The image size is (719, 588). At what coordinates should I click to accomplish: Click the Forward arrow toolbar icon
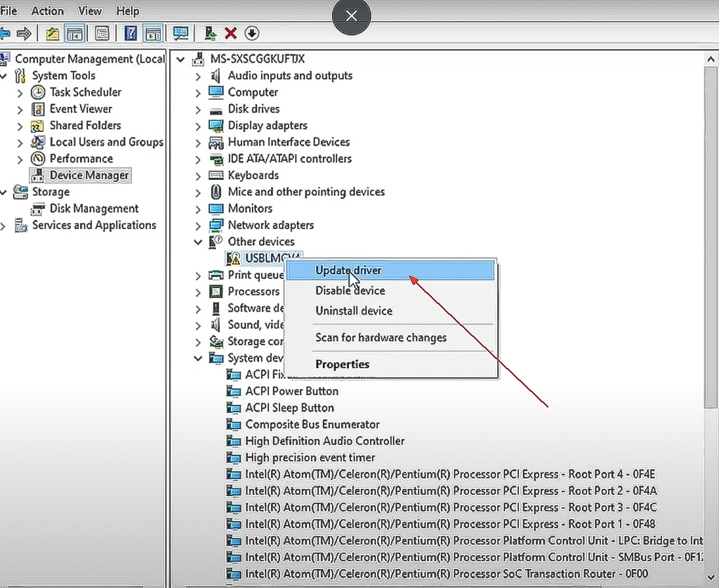coord(24,34)
